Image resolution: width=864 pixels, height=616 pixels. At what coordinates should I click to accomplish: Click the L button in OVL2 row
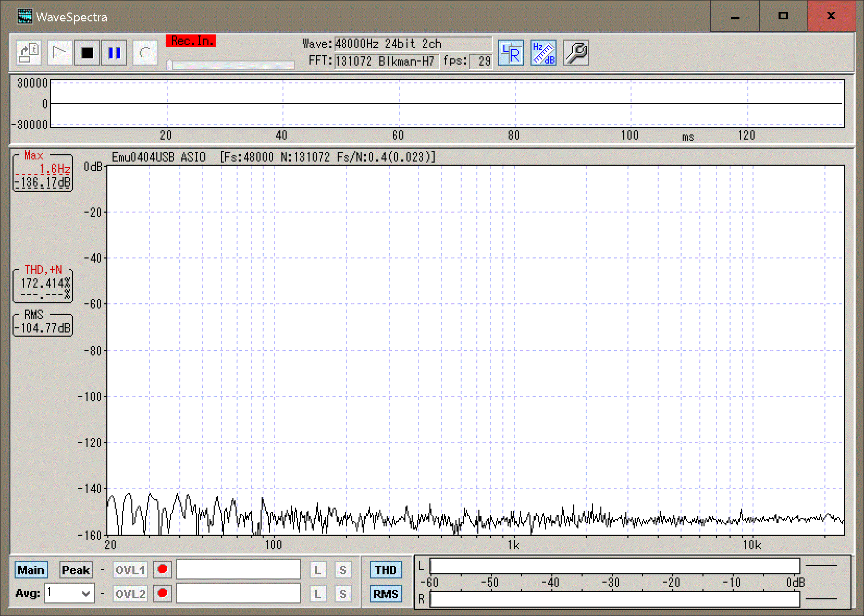point(318,594)
